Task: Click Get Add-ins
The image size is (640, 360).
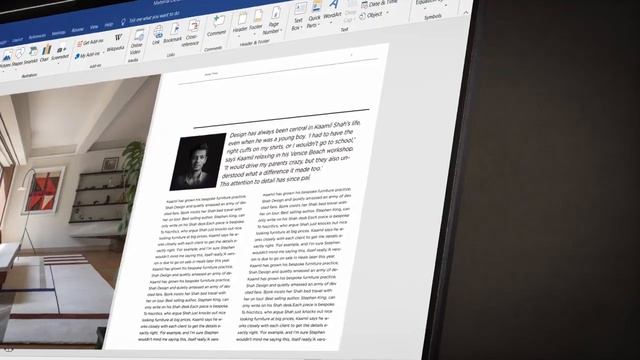Action: click(x=90, y=43)
